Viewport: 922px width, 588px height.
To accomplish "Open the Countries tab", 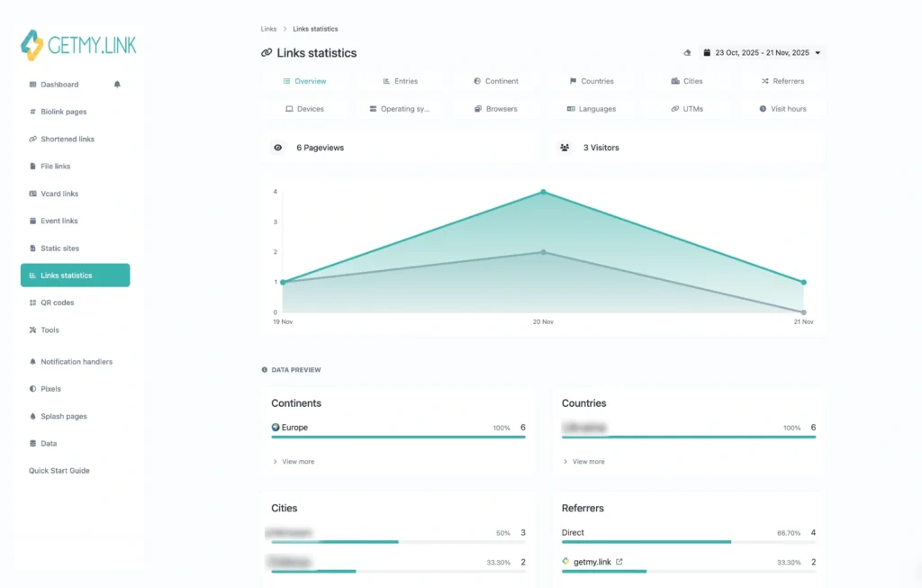I will [x=592, y=81].
